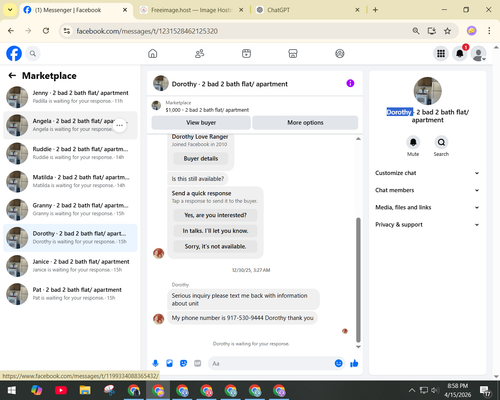
Task: Attach a file with the photo icon
Action: click(x=169, y=363)
